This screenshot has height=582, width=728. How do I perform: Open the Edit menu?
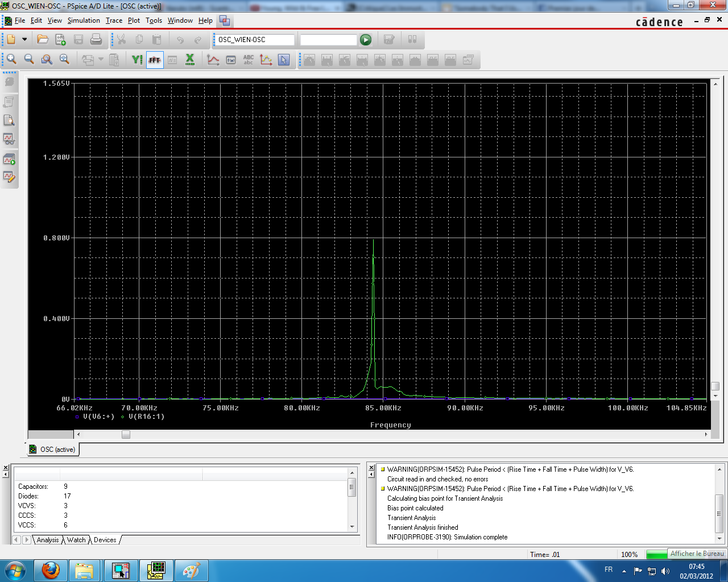tap(36, 20)
